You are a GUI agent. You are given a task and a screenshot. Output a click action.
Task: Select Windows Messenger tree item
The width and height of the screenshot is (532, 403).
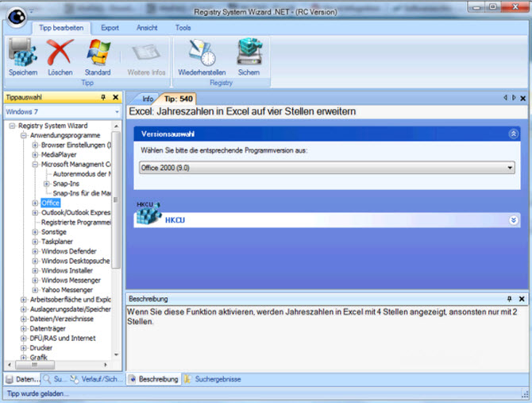(x=71, y=281)
